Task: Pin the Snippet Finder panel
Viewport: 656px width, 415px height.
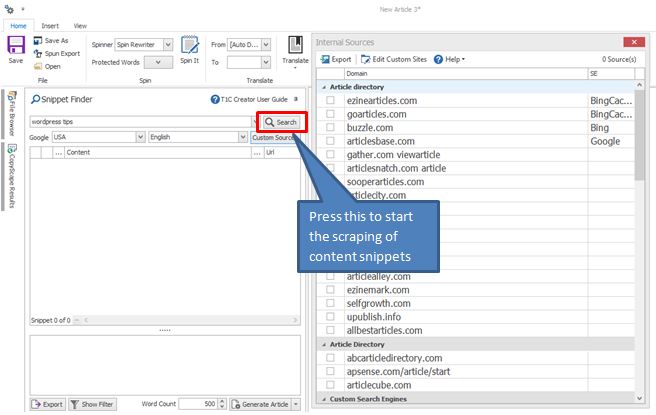Action: tap(296, 99)
